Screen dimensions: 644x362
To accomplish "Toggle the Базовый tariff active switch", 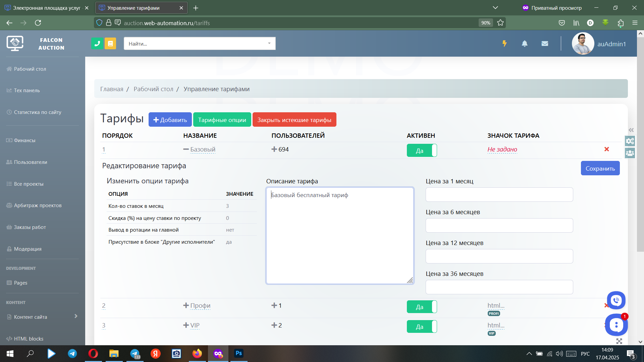I will [x=422, y=150].
